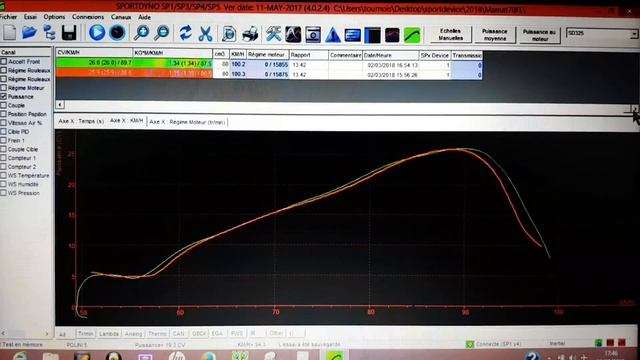Viewport: 640px width, 360px height.
Task: Switch to the Axe X : KM/H tab
Action: [x=127, y=121]
